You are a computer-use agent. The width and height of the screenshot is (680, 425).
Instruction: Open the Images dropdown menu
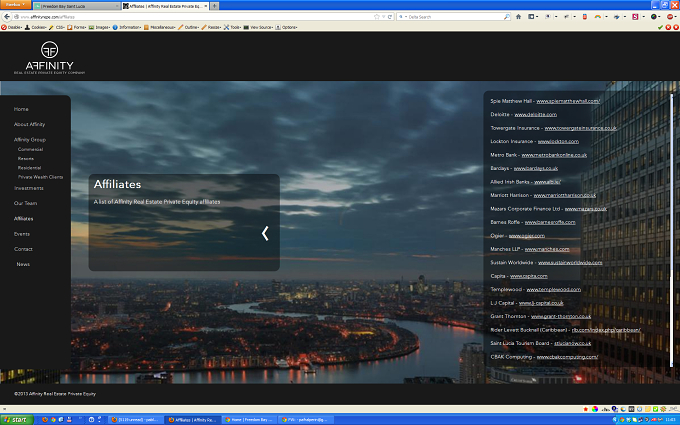(100, 27)
